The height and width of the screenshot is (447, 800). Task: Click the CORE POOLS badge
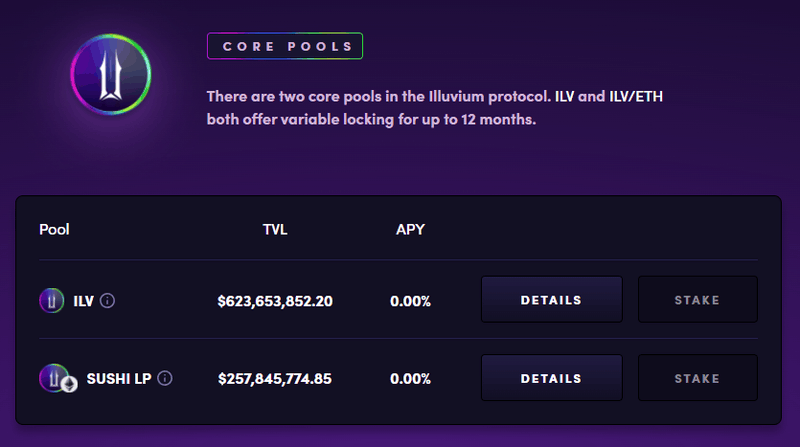pyautogui.click(x=284, y=46)
